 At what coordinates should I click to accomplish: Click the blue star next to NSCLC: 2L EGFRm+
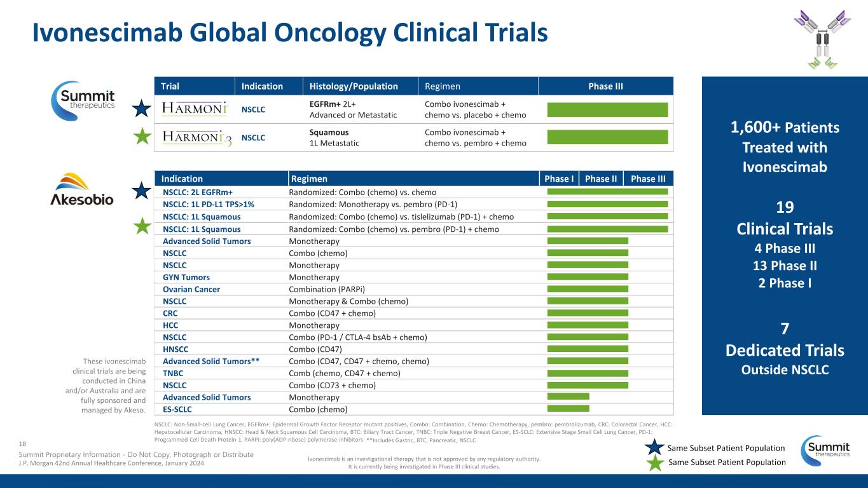pyautogui.click(x=142, y=191)
